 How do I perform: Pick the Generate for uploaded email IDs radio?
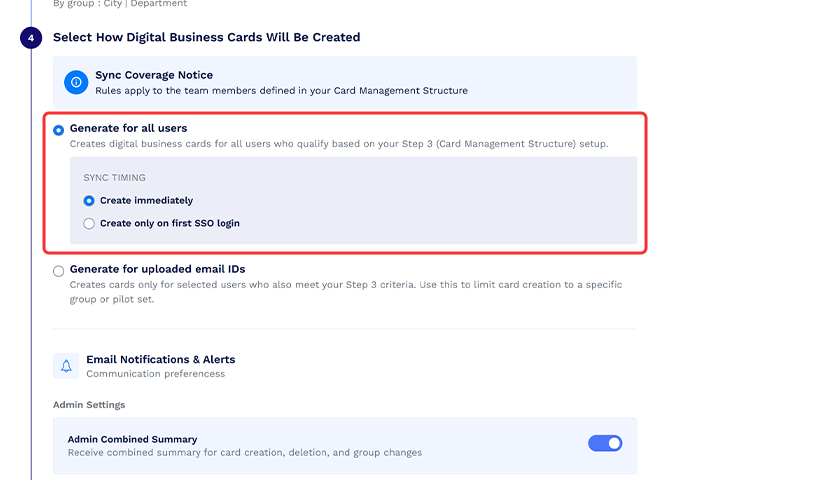59,270
